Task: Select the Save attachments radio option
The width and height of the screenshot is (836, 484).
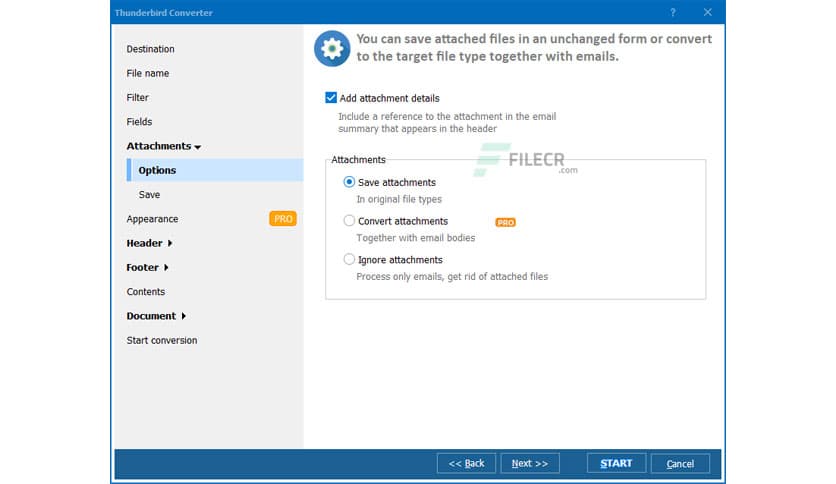Action: pos(349,182)
